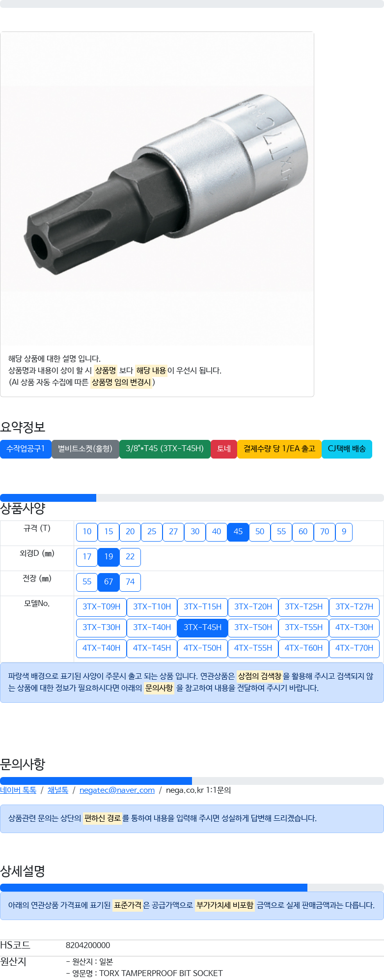Viewport: 384px width, 980px height.
Task: Choose outer diameter 19 option
Action: (x=109, y=557)
